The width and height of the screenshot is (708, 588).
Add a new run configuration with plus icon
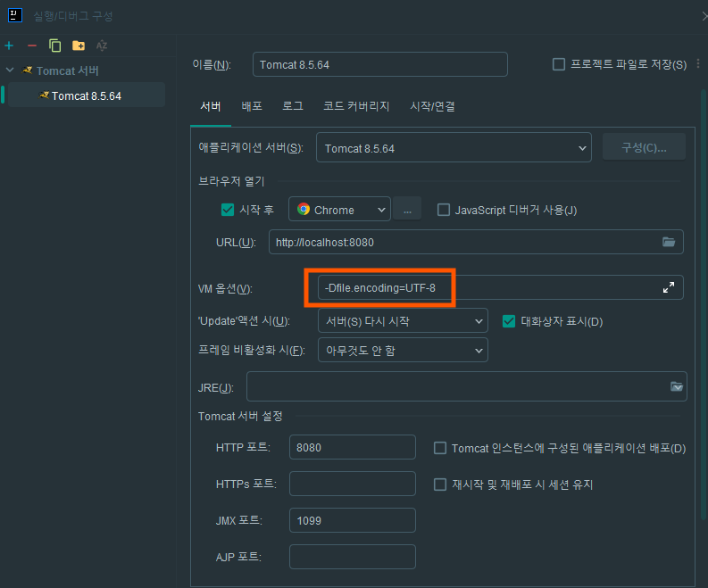[9, 46]
